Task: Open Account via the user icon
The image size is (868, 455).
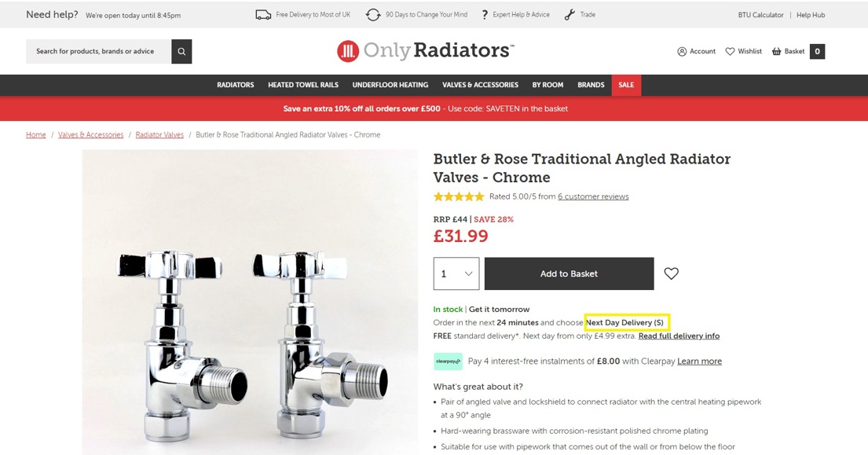Action: tap(682, 52)
